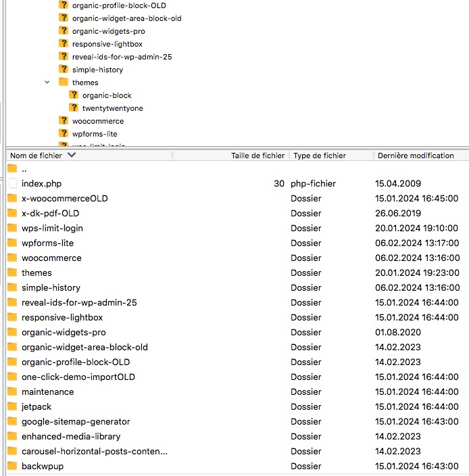This screenshot has width=469, height=476.
Task: Select backwpup folder name
Action: pyautogui.click(x=43, y=467)
